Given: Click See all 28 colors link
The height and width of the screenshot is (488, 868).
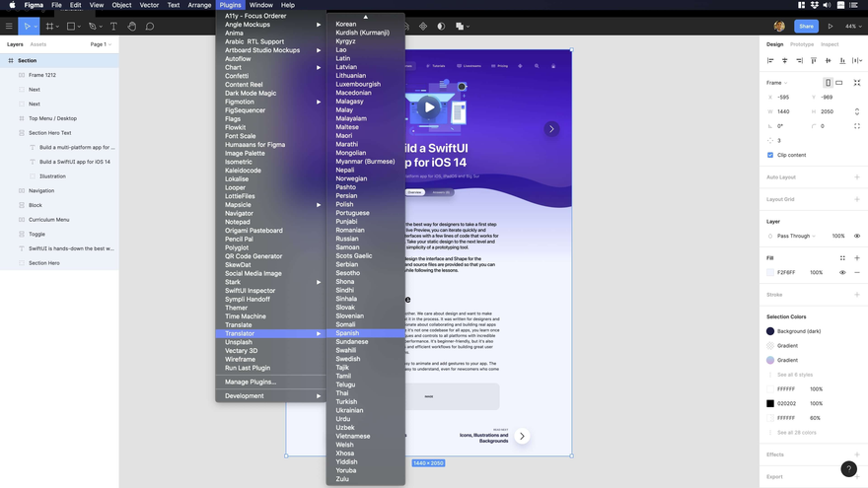Looking at the screenshot, I should pyautogui.click(x=797, y=432).
